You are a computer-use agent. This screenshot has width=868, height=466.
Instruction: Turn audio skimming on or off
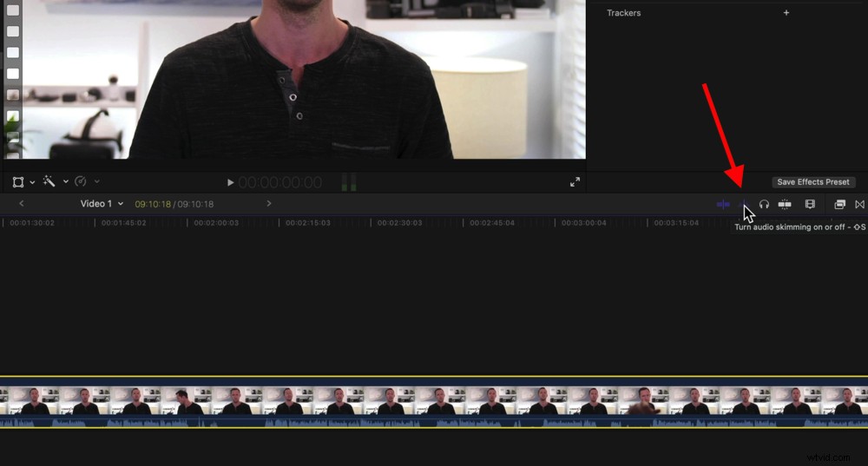744,204
